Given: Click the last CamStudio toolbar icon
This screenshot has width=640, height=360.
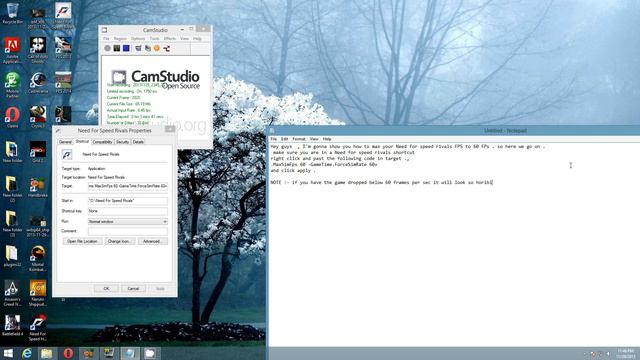Looking at the screenshot, I should point(167,48).
